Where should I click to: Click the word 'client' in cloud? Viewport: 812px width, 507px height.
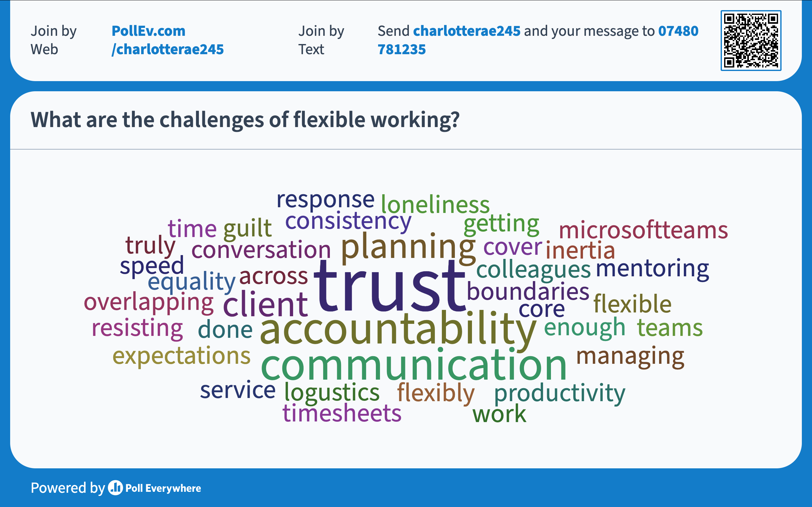click(265, 305)
